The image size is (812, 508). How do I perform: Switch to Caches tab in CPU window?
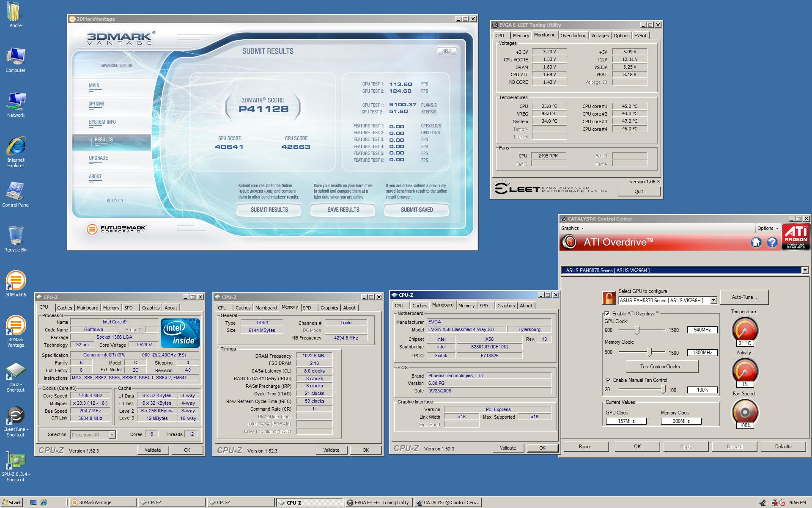65,308
